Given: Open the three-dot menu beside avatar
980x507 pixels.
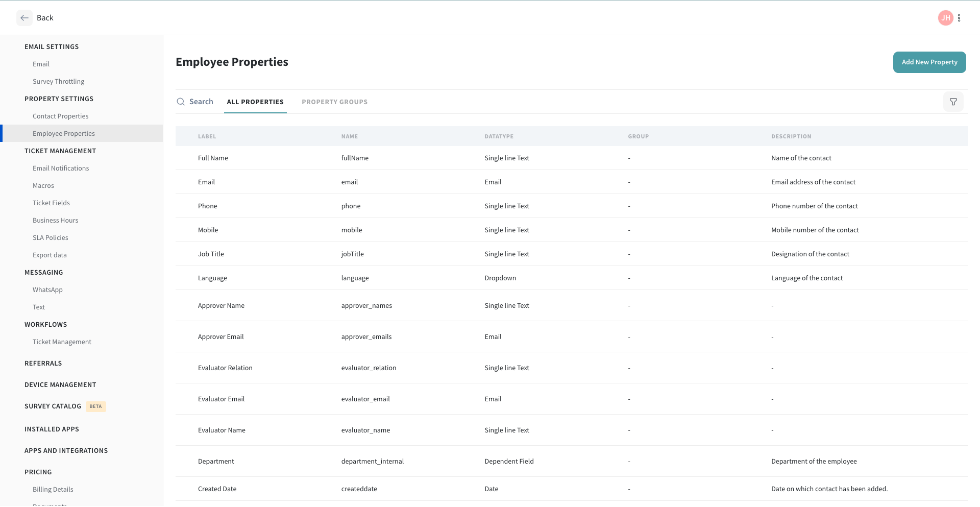Looking at the screenshot, I should (959, 18).
